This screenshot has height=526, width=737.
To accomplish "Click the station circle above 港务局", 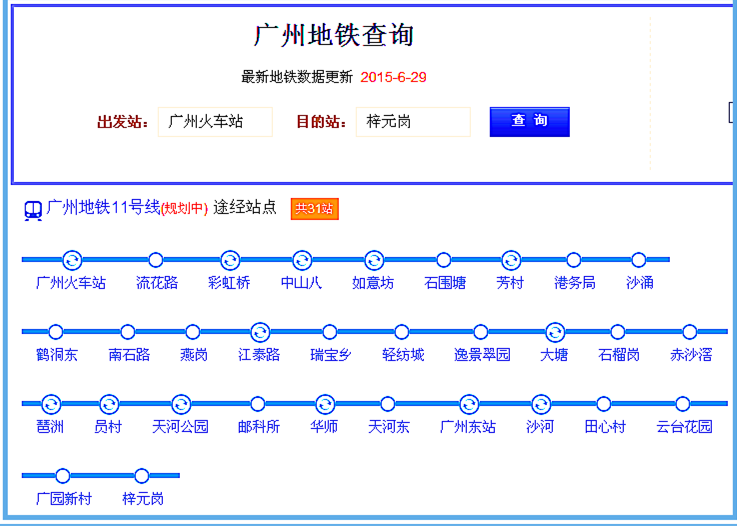I will [x=573, y=259].
